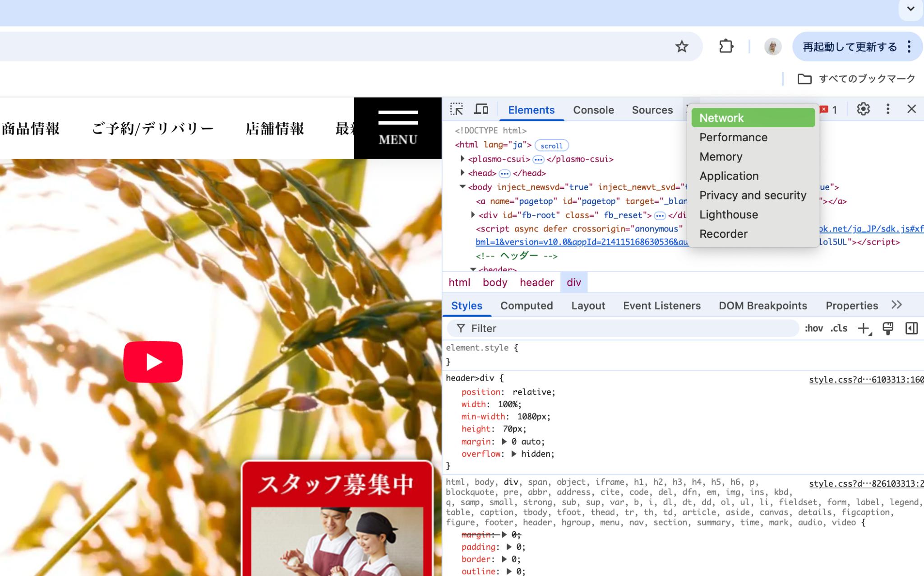Open the Computed styles tab
Viewport: 924px width, 576px height.
coord(527,306)
